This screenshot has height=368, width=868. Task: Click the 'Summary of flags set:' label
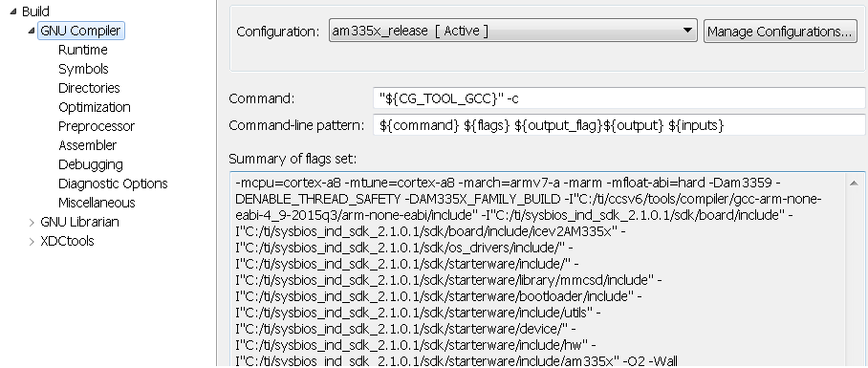pos(293,160)
